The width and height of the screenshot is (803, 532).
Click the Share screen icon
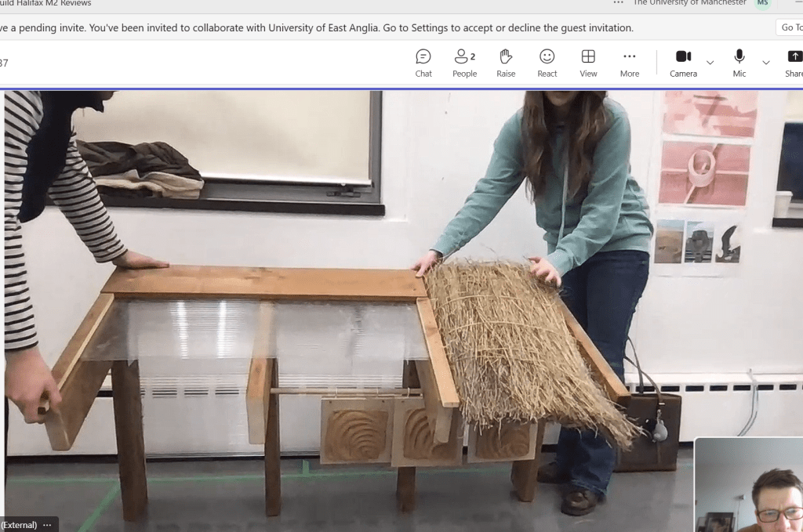click(794, 63)
